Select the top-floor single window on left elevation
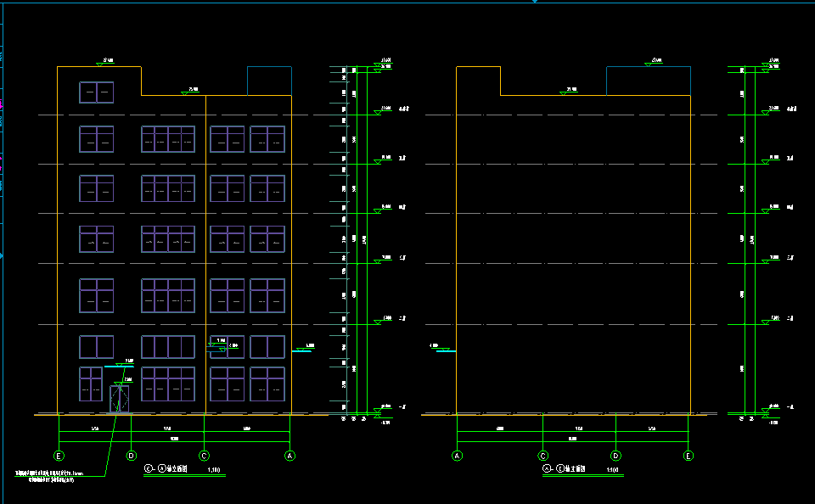Viewport: 815px width, 504px height. (96, 92)
